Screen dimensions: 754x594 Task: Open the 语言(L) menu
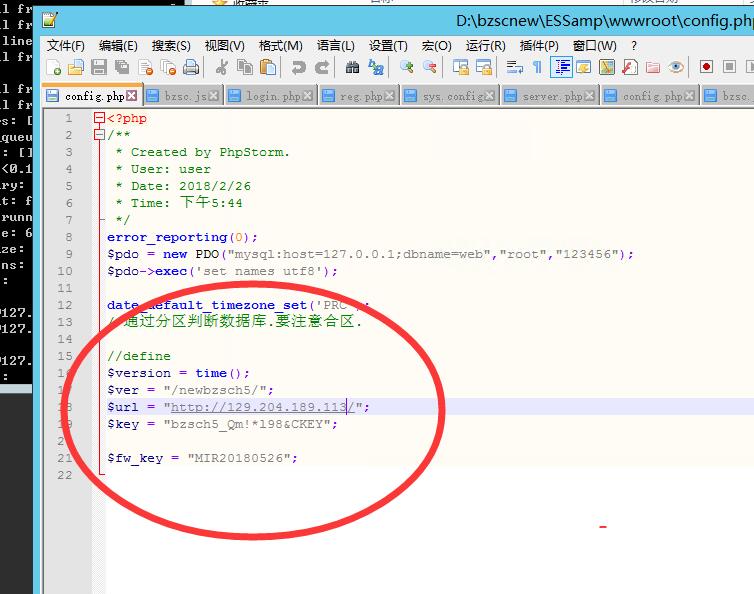tap(336, 46)
